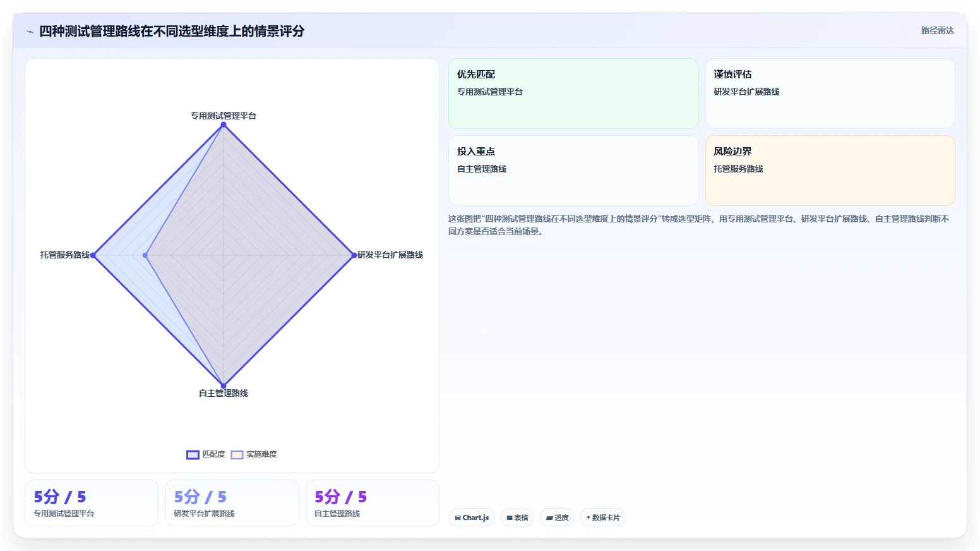Click 托管服务路线 text in the 风险边界 card

(x=738, y=169)
